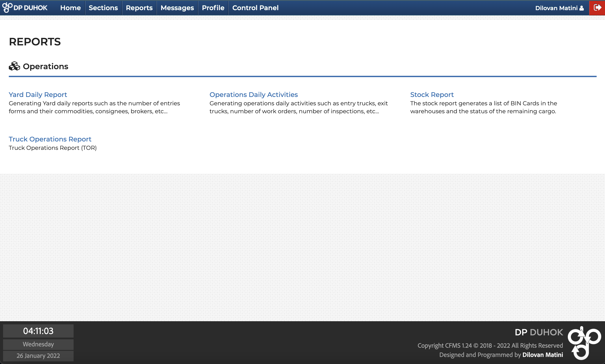Viewport: 605px width, 364px height.
Task: Click the 26 January 2022 date label
Action: pyautogui.click(x=38, y=356)
